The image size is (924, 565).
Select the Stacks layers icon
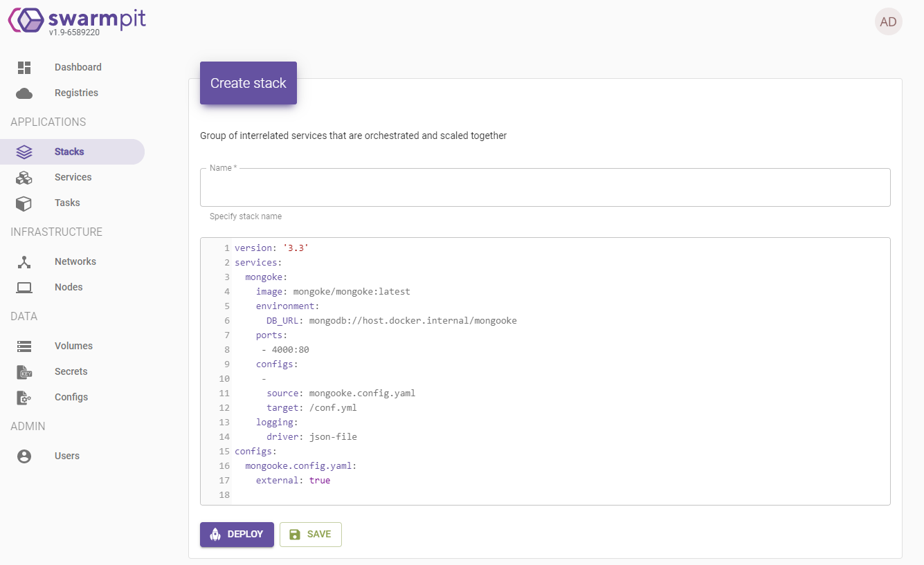click(24, 151)
